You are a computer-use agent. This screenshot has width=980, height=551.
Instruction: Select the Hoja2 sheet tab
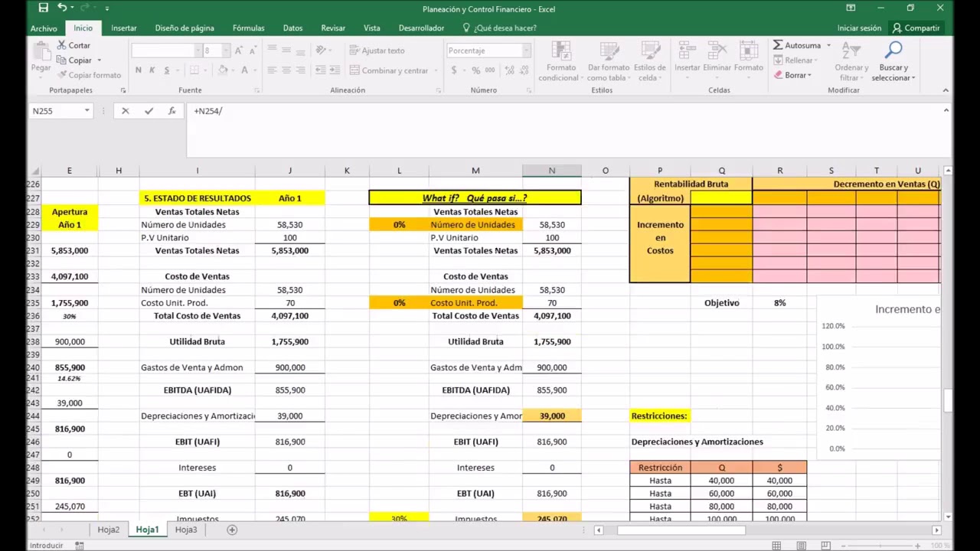[109, 530]
